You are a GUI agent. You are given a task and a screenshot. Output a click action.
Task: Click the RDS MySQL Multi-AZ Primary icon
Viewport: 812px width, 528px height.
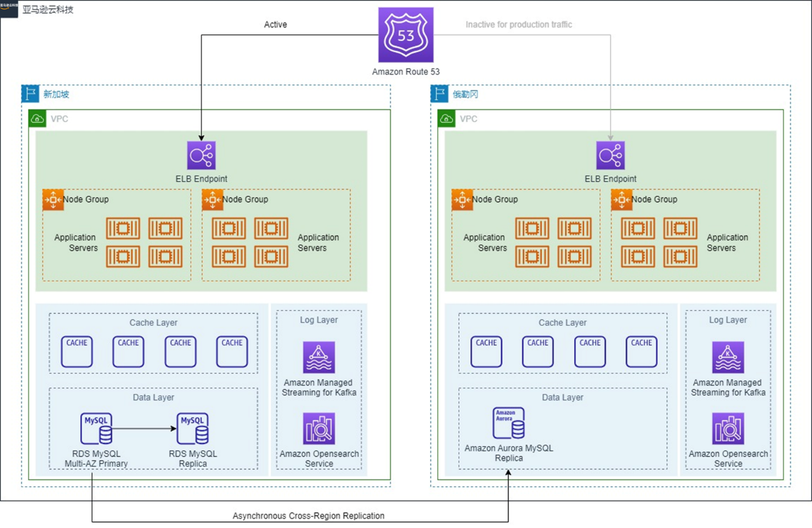pos(96,428)
